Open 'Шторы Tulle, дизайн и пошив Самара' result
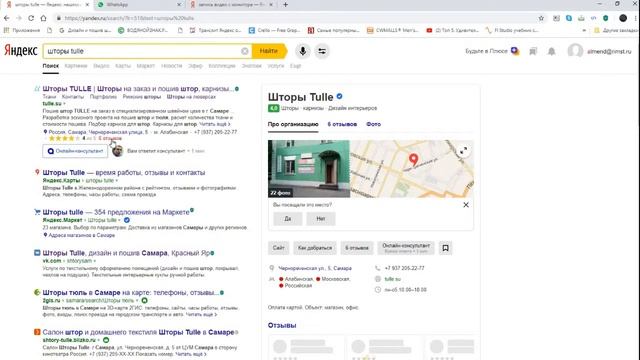 (126, 253)
